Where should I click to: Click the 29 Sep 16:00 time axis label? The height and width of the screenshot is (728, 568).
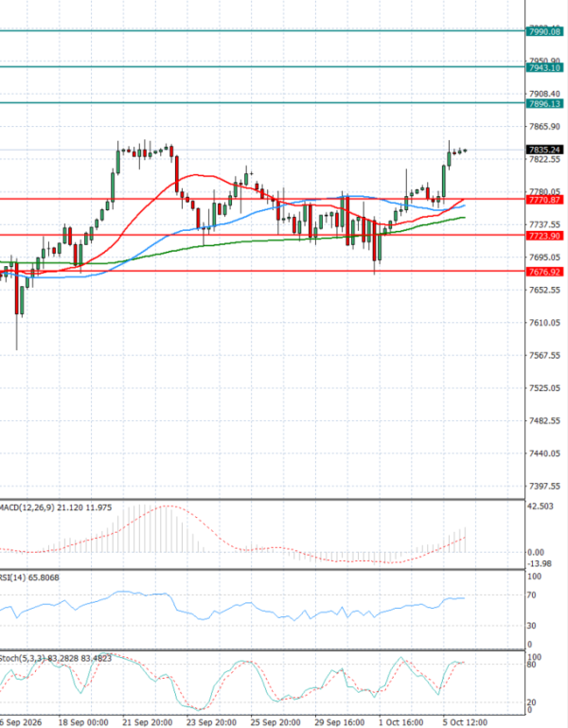[340, 722]
